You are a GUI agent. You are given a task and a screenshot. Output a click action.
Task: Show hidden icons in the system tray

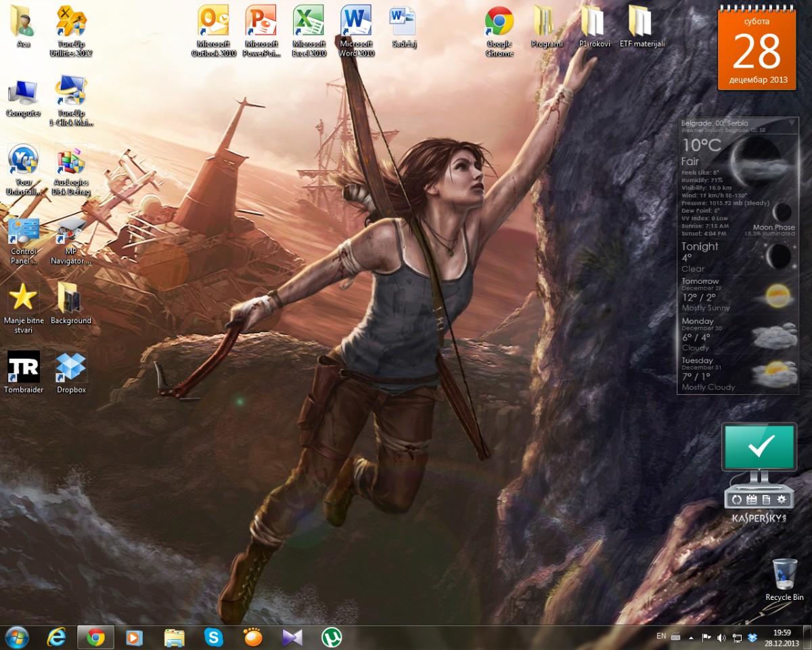tap(691, 638)
